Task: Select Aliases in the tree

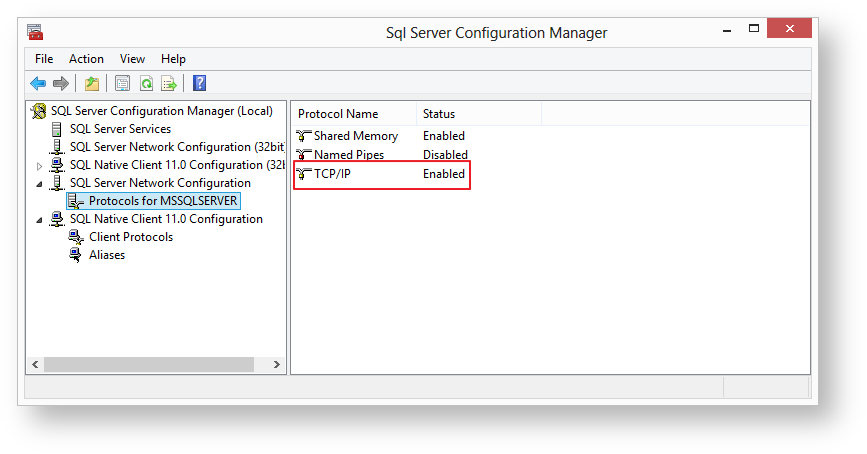Action: [107, 255]
